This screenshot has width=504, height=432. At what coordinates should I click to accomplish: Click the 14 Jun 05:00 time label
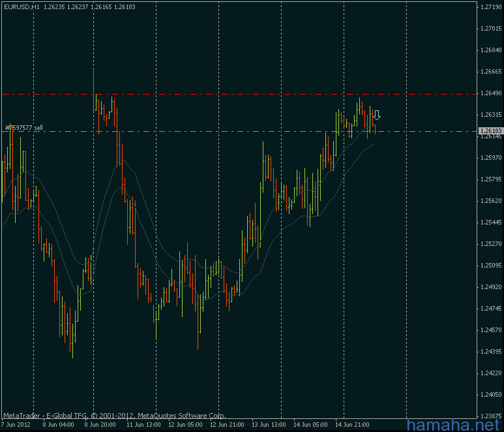coord(310,425)
